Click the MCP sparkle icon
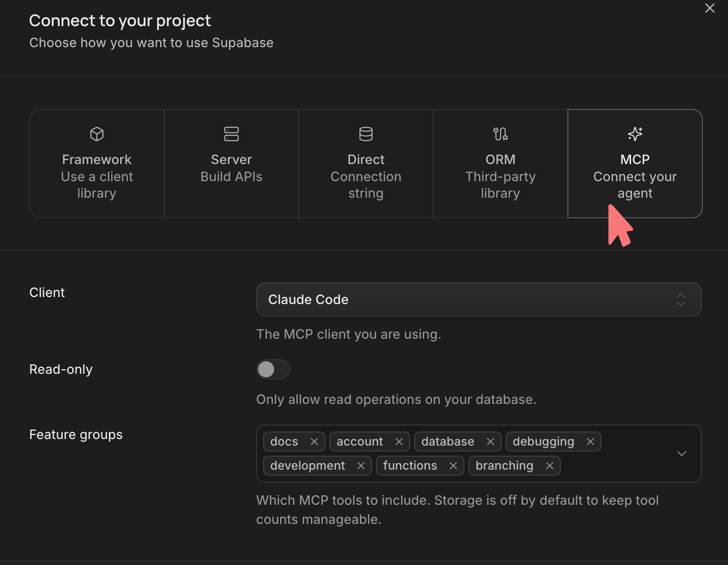Viewport: 728px width, 565px height. point(635,134)
